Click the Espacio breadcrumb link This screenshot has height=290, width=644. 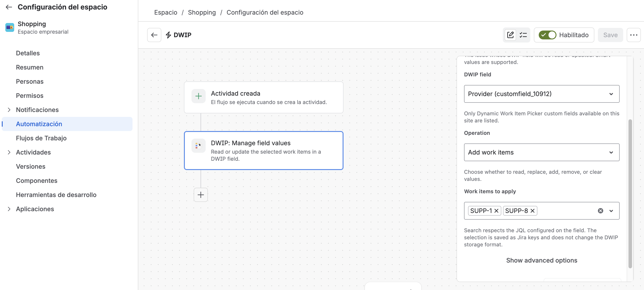[x=166, y=12]
